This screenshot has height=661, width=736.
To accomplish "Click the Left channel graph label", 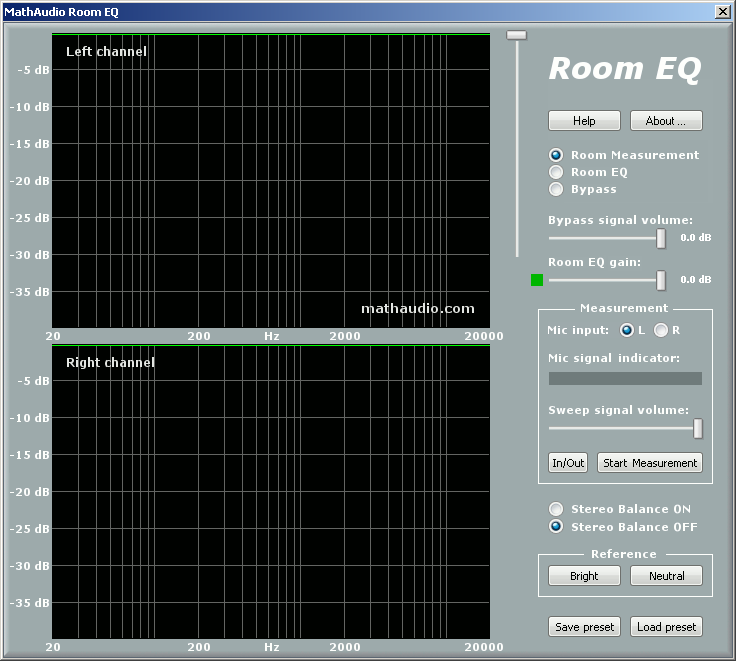I will (106, 51).
